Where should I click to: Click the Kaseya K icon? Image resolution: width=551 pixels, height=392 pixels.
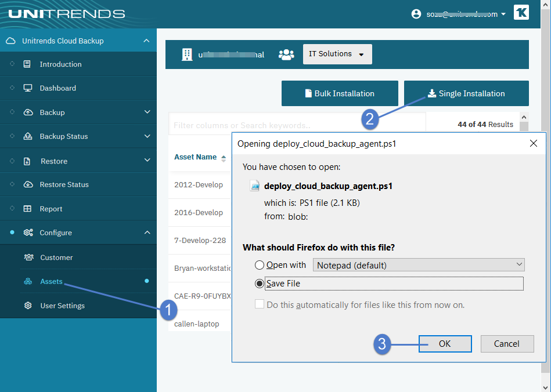[x=521, y=12]
